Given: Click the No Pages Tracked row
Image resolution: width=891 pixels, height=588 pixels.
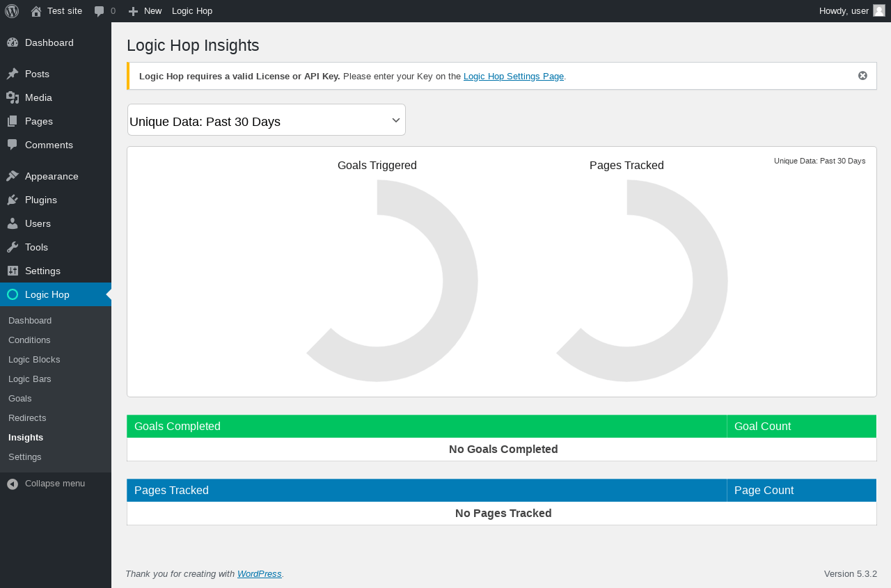Looking at the screenshot, I should [502, 514].
